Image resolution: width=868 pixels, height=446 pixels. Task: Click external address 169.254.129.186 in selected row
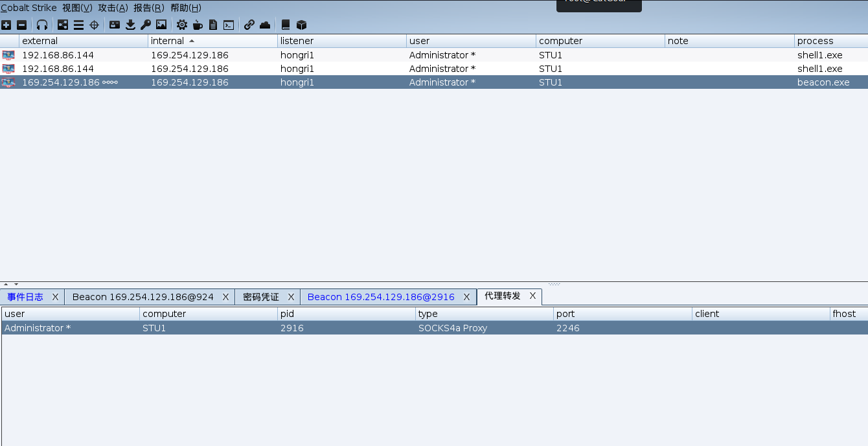[61, 82]
